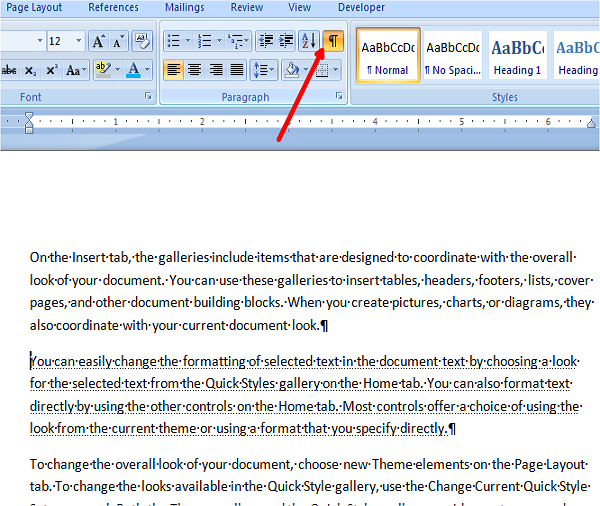The width and height of the screenshot is (600, 506).
Task: Click the Grow Font icon
Action: tap(99, 41)
